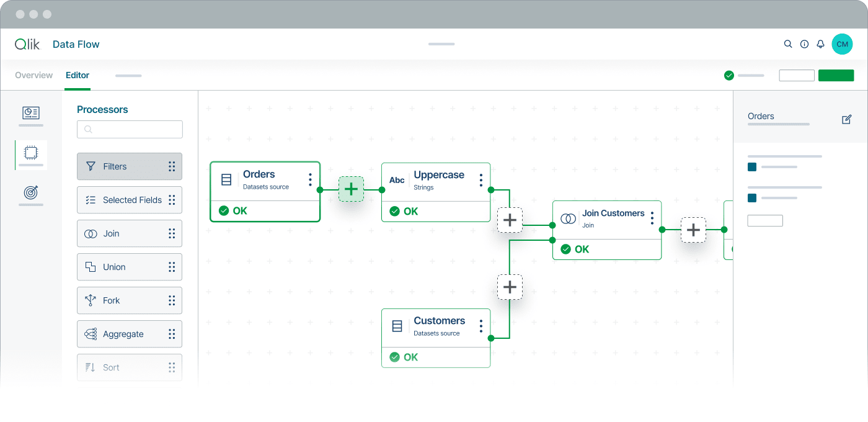Screen dimensions: 868x422
Task: Open the dashboard sidebar icon
Action: [31, 112]
